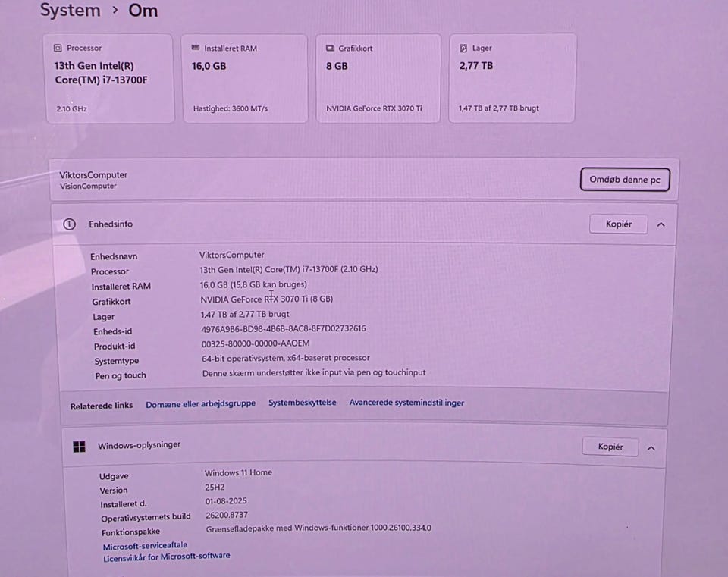Collapse the Enhedsinfo section chevron
Screen dimensions: 728x577
pyautogui.click(x=661, y=224)
